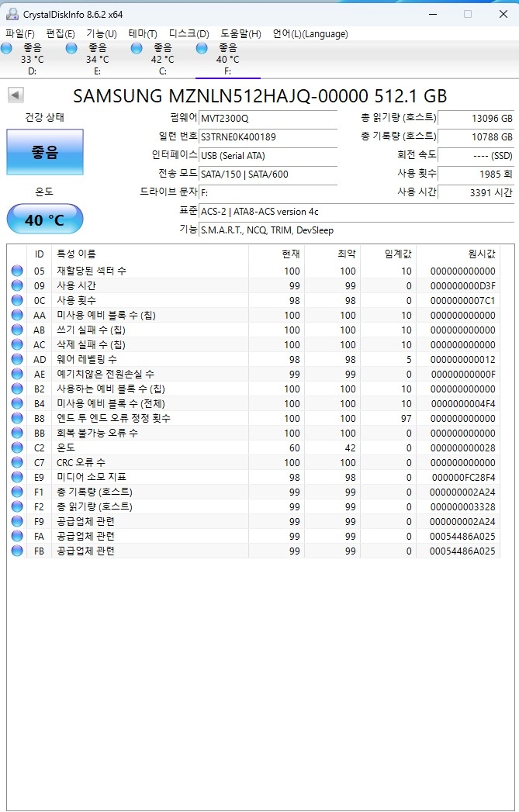519x812 pixels.
Task: Open the 파일(F) menu
Action: [19, 33]
